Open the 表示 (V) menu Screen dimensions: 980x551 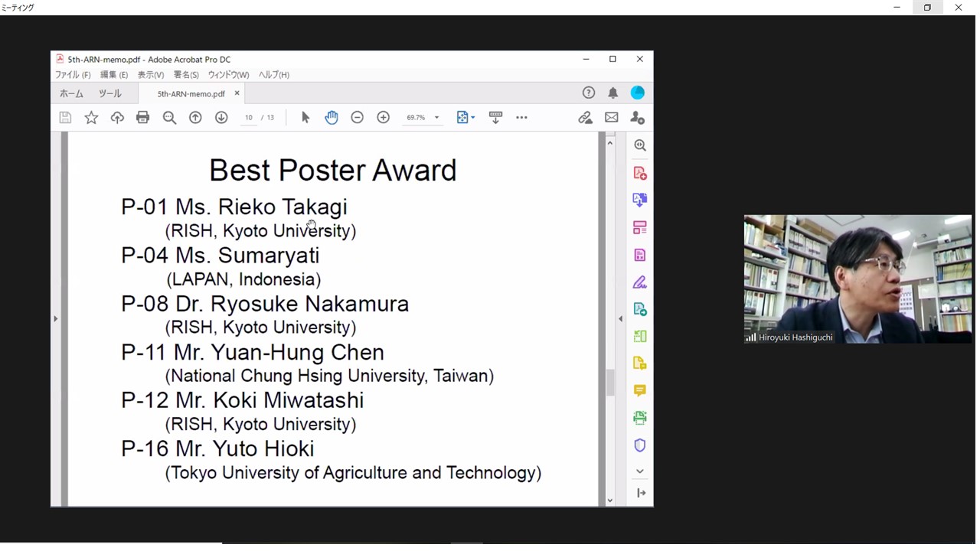coord(151,75)
